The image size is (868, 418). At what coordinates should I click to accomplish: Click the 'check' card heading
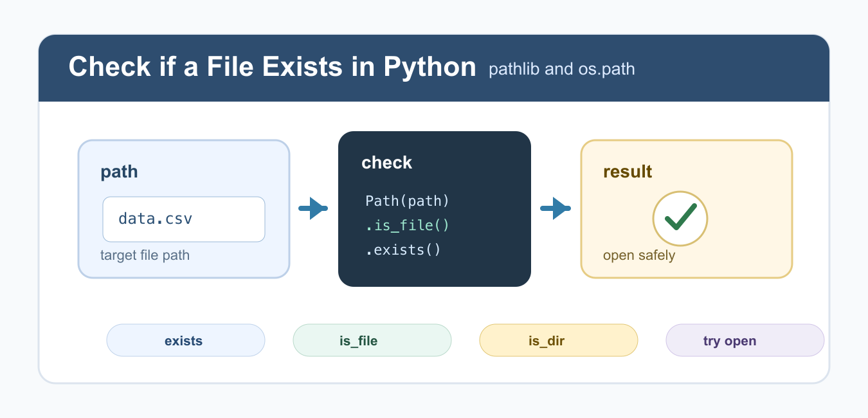[x=387, y=163]
